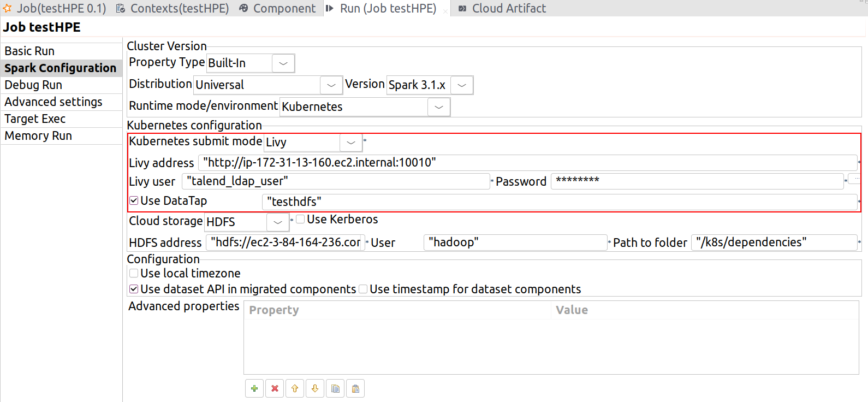
Task: Close the Run (Job testHPE) tab
Action: pos(445,10)
